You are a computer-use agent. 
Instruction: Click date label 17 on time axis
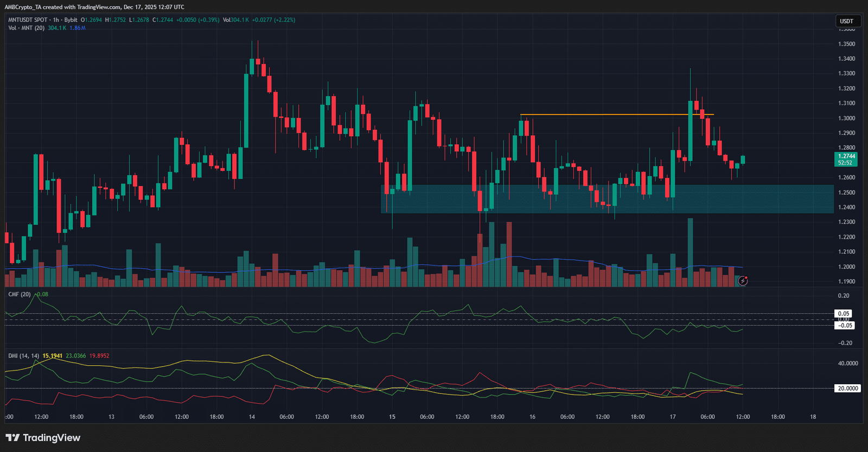click(673, 417)
